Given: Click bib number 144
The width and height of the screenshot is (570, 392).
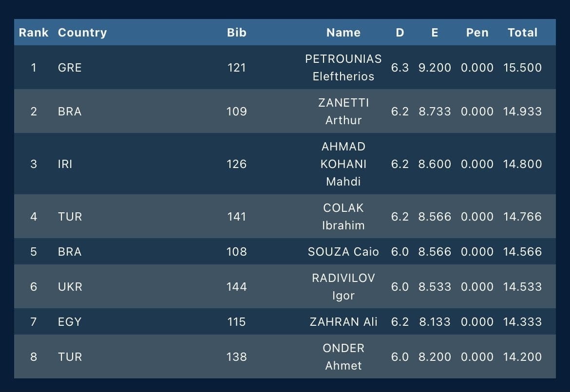Looking at the screenshot, I should coord(237,287).
